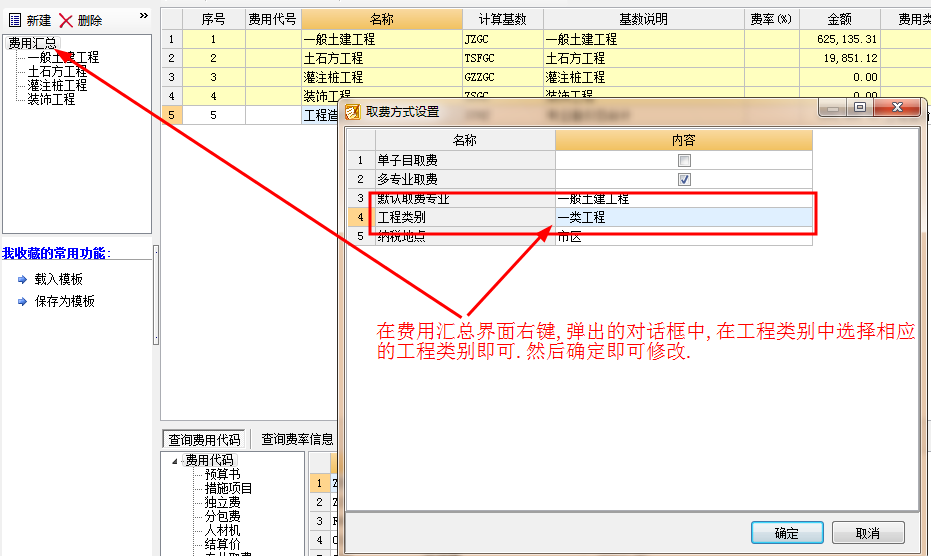Click the 确定 button in dialog

click(x=787, y=533)
